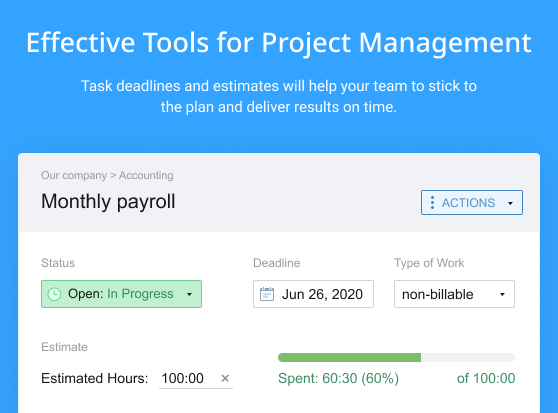Click the Estimate section label
This screenshot has height=413, width=558.
pyautogui.click(x=64, y=347)
